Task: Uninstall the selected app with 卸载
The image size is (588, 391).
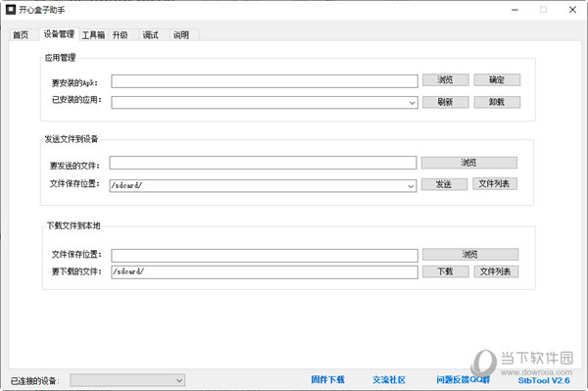Action: tap(497, 102)
